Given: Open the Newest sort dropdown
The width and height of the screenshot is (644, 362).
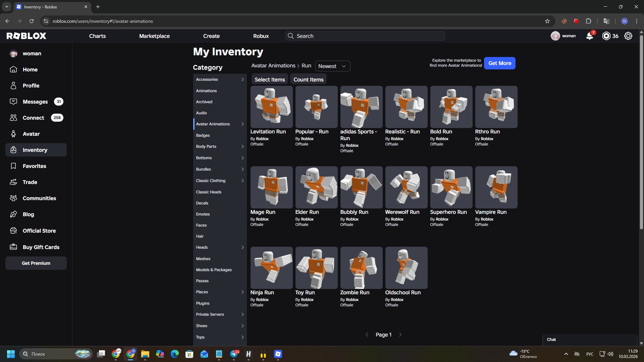Looking at the screenshot, I should [x=332, y=66].
